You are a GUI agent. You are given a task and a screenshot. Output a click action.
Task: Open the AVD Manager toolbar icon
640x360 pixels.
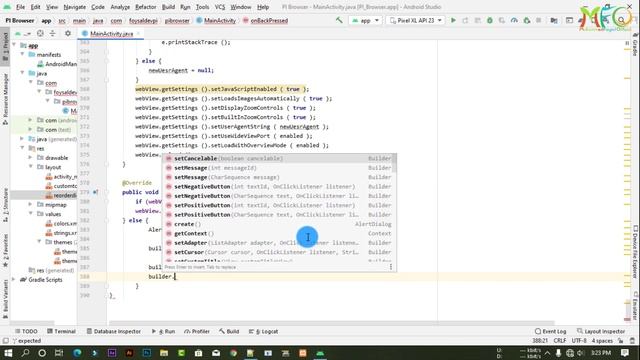pyautogui.click(x=569, y=20)
